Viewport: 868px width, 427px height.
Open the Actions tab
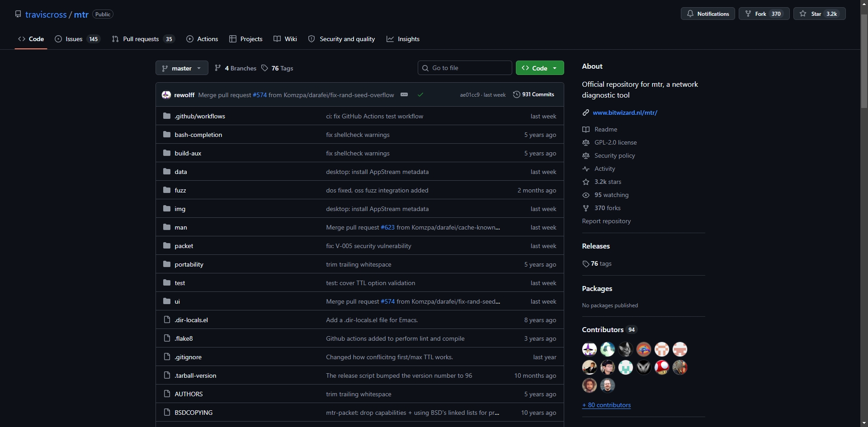coord(202,39)
